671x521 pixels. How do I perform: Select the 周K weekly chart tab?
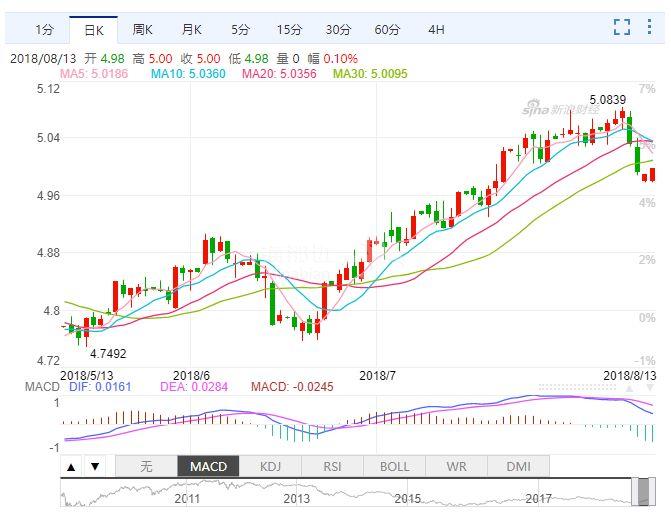pyautogui.click(x=142, y=29)
